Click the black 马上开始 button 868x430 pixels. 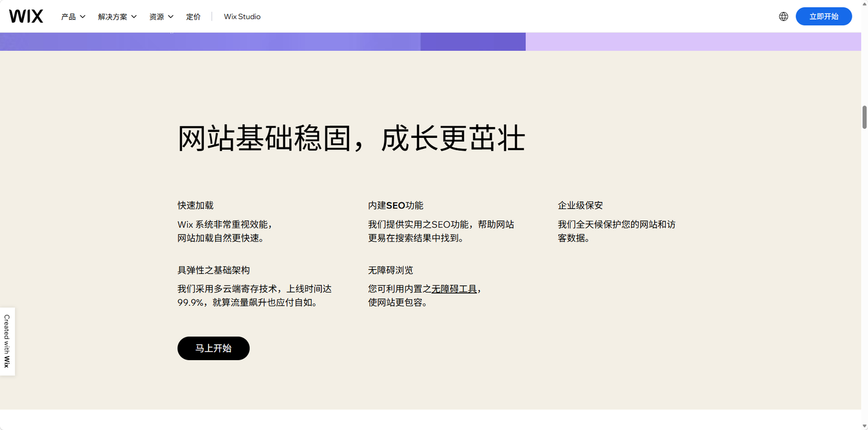coord(213,348)
